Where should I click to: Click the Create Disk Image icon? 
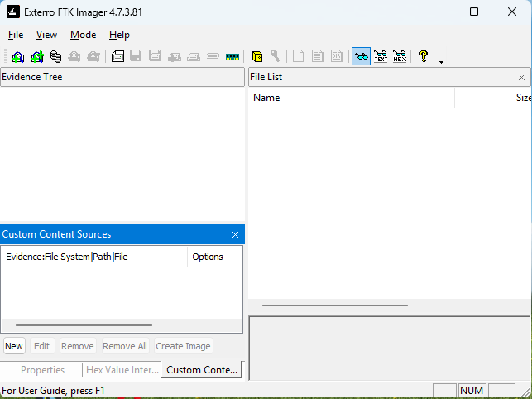[117, 56]
